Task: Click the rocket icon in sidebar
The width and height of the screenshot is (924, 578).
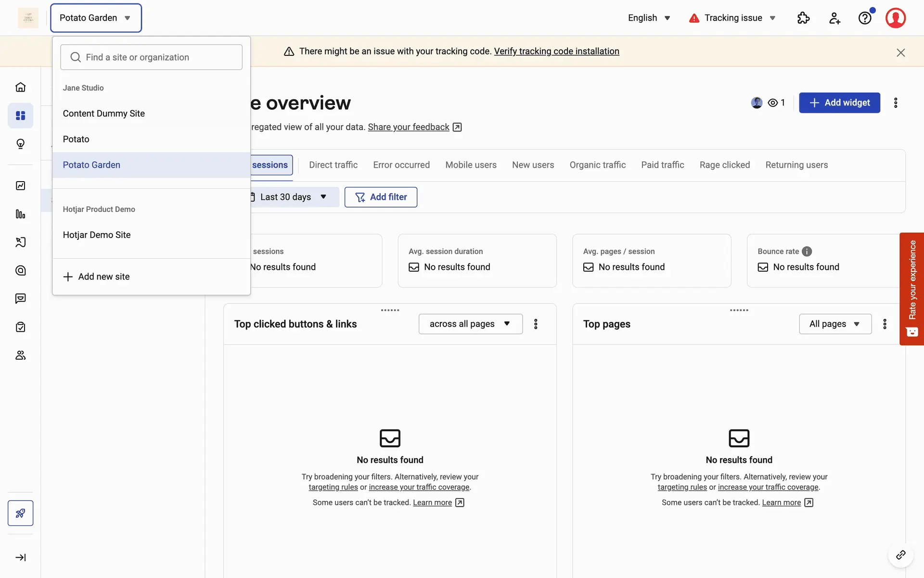Action: [20, 513]
